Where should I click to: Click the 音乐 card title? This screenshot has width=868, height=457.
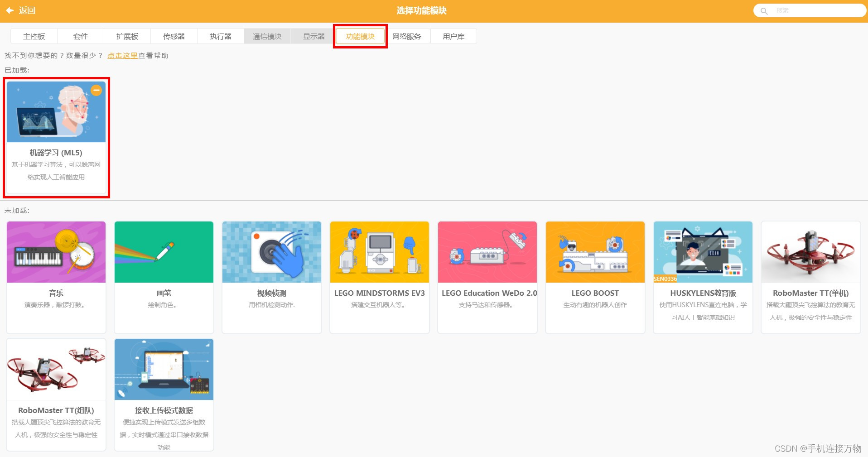click(56, 293)
